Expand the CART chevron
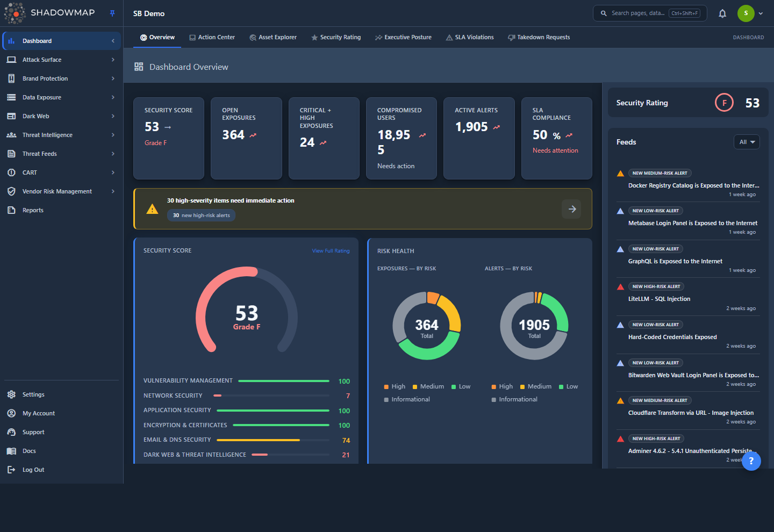Screen dimensions: 774x532 click(113, 172)
